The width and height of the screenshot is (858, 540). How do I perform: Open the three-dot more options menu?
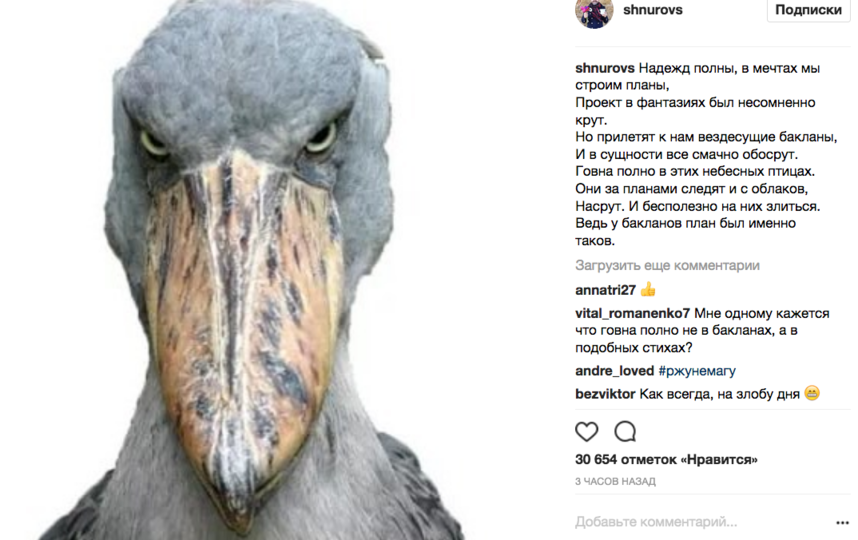click(x=843, y=523)
